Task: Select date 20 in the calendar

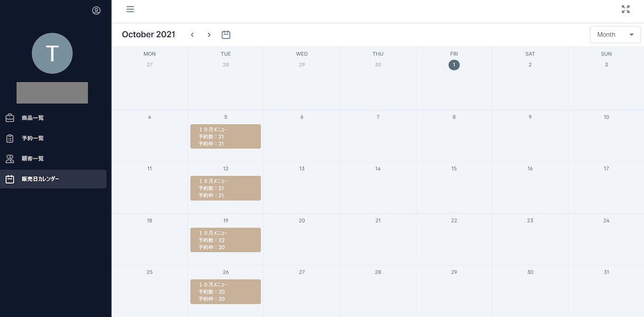Action: [x=302, y=221]
